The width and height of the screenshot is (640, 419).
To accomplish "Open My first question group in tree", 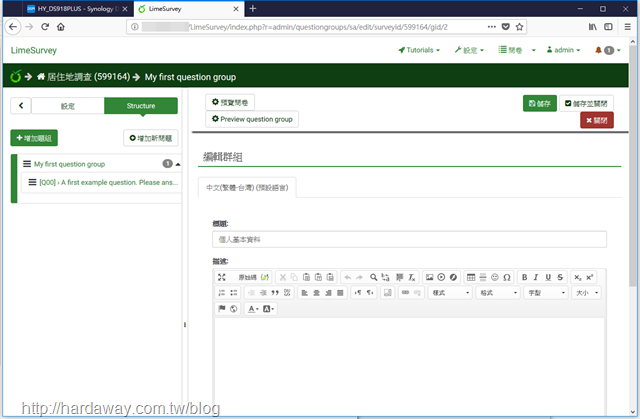I will (69, 164).
